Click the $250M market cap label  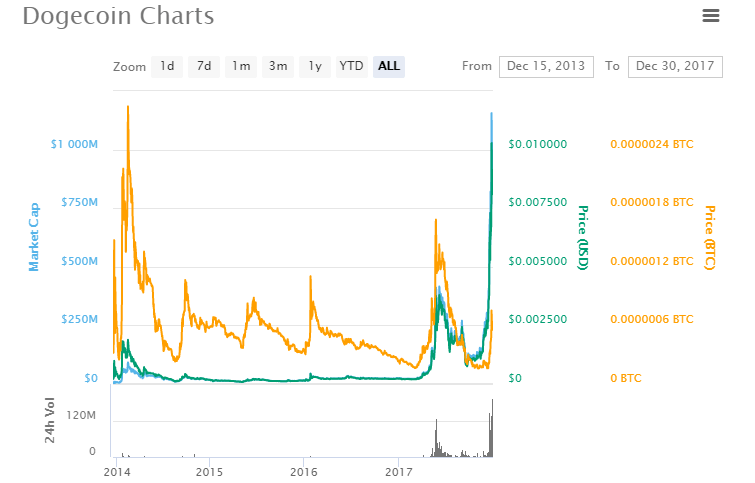click(x=79, y=319)
